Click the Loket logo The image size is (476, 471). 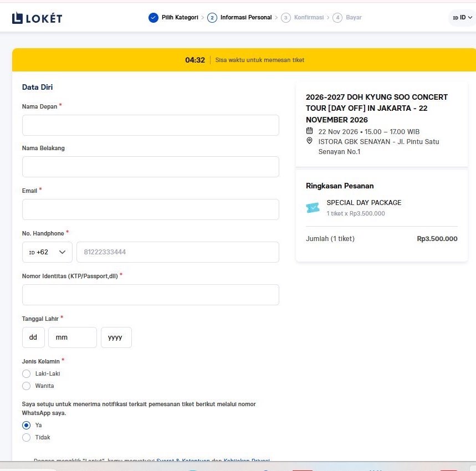click(37, 18)
